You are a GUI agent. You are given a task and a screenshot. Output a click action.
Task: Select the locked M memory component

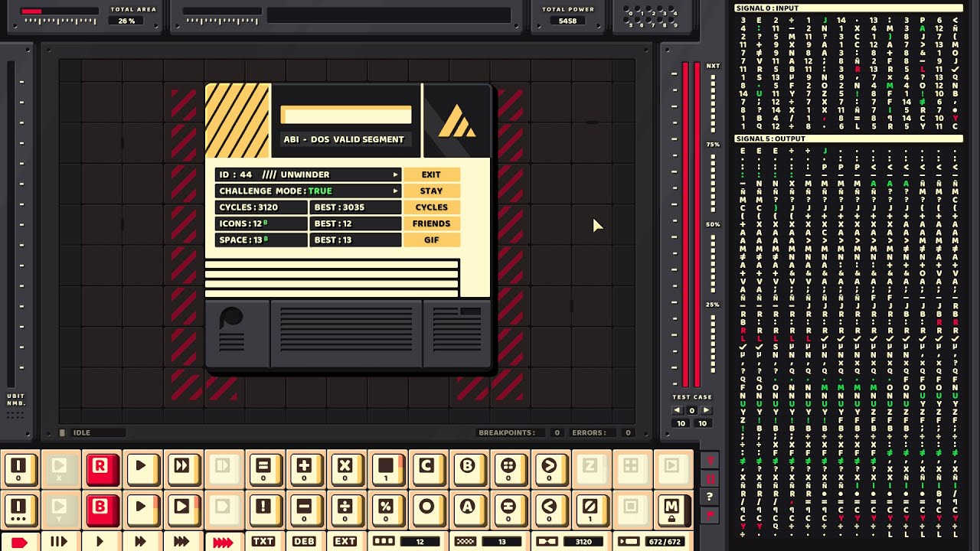671,509
